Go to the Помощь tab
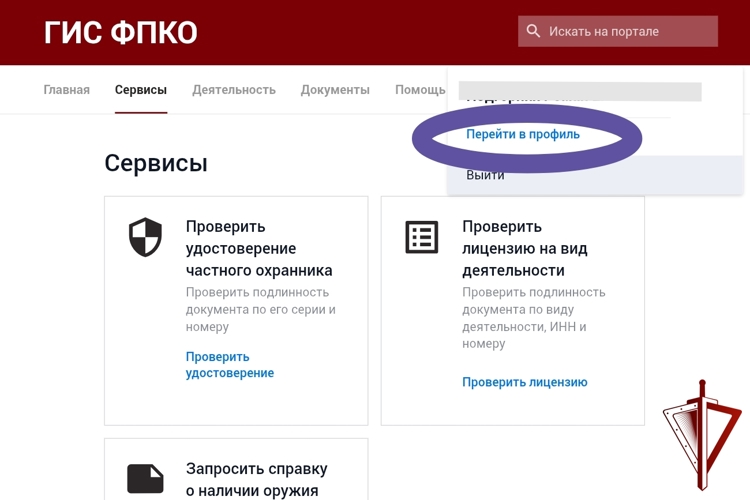The image size is (750, 500). (420, 89)
